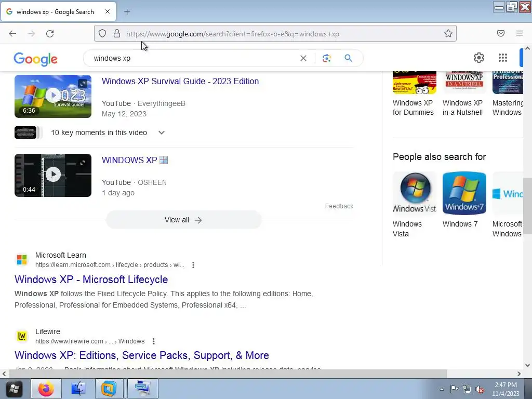Open the Finder-style taskbar icon

(78, 389)
